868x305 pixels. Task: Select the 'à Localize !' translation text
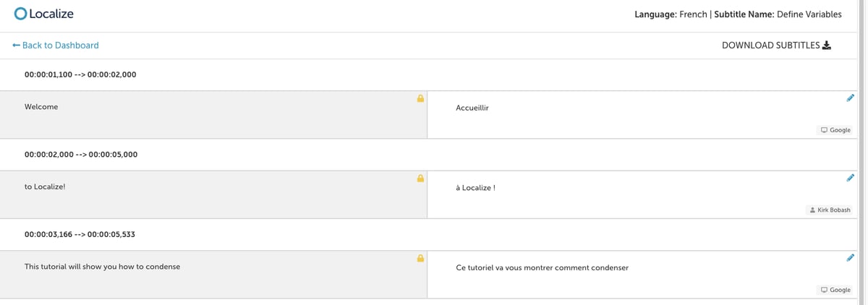pyautogui.click(x=475, y=188)
